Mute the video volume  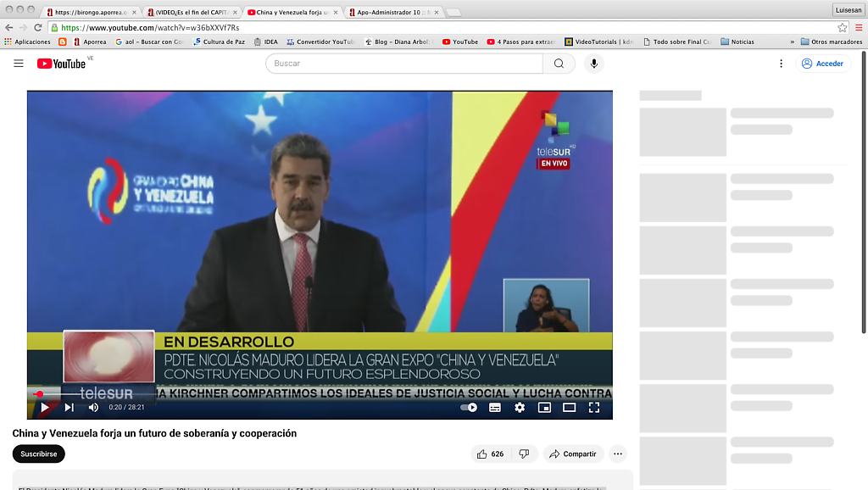[x=92, y=408]
